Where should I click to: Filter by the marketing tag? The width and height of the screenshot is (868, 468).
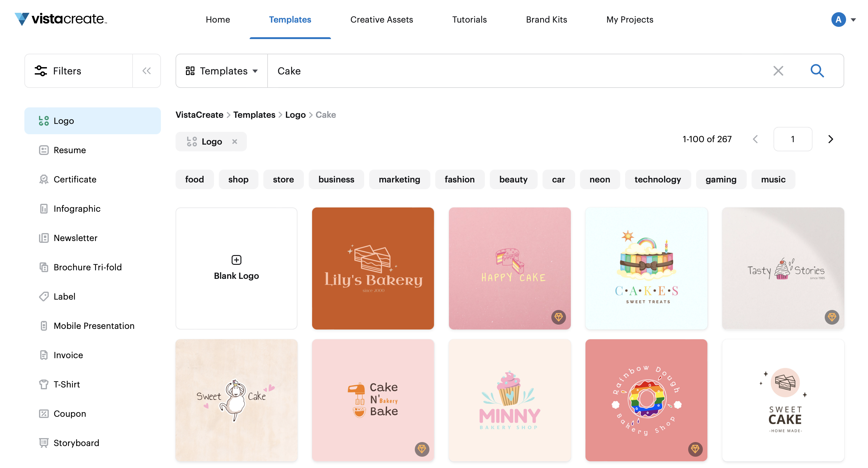tap(399, 179)
